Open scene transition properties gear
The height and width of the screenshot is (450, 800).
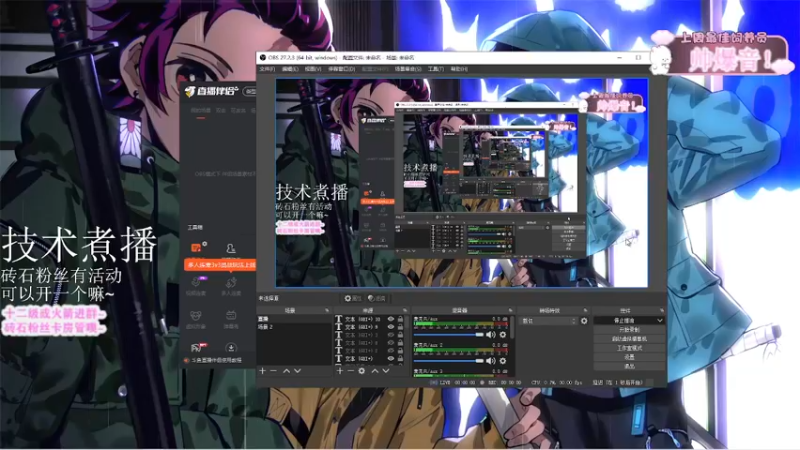pos(584,321)
